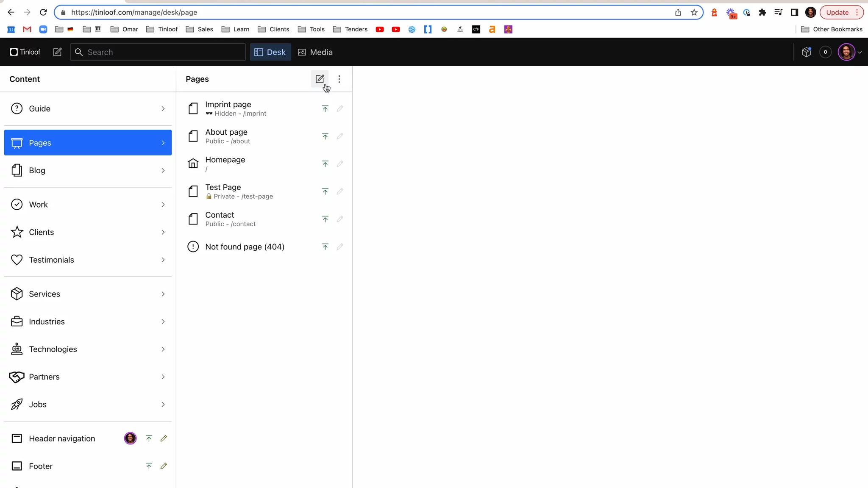Image resolution: width=868 pixels, height=488 pixels.
Task: Click the edit pencil for Contact page
Action: coord(340,219)
